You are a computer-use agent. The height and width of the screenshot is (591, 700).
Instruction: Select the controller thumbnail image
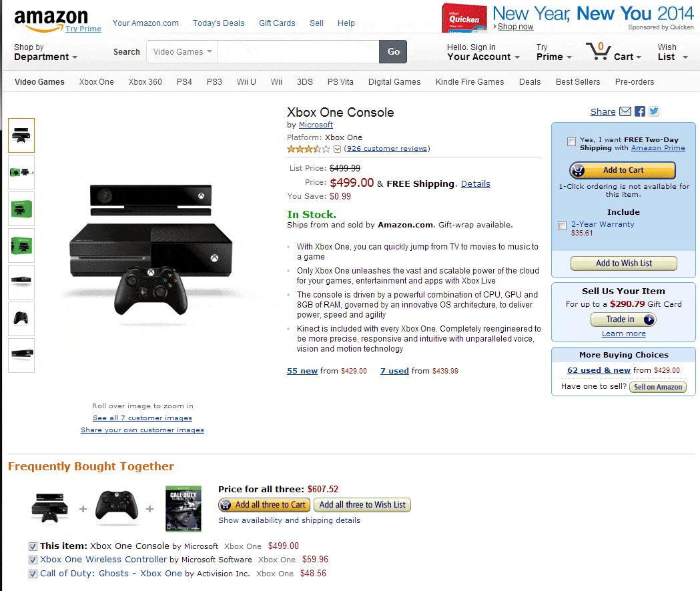click(21, 318)
